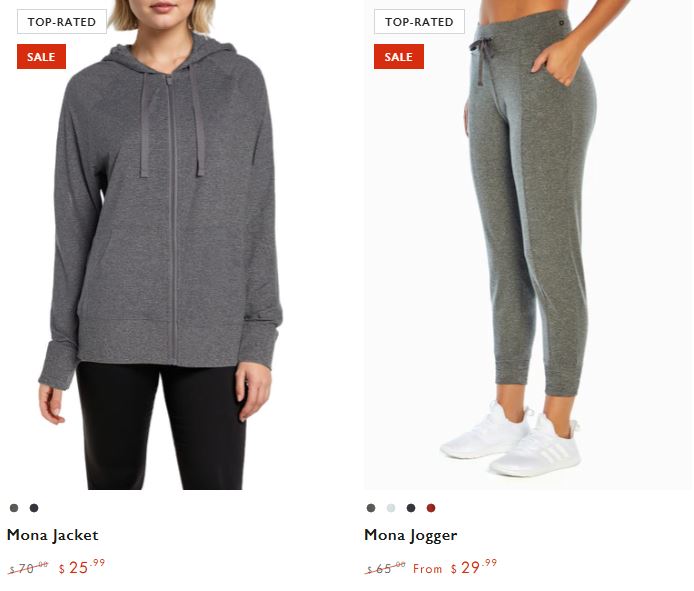Click the white sneakers in the jogger photo
Screen dimensions: 694x591
(510, 439)
